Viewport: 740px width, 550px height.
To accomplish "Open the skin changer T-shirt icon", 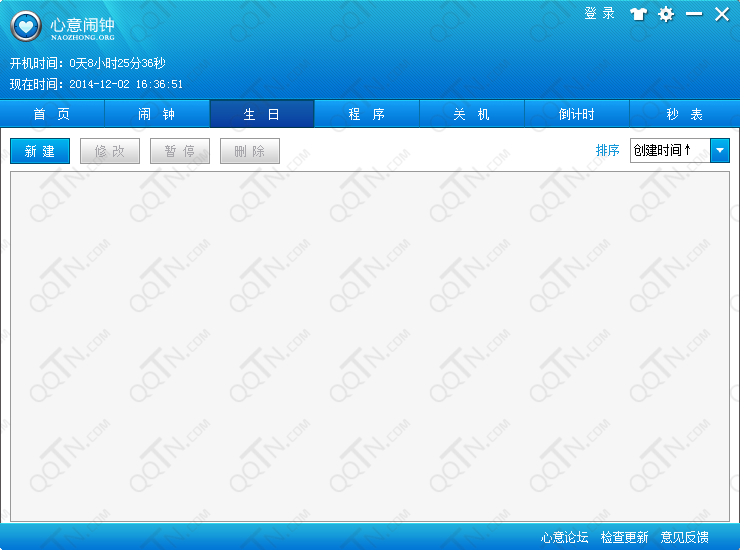I will point(638,14).
